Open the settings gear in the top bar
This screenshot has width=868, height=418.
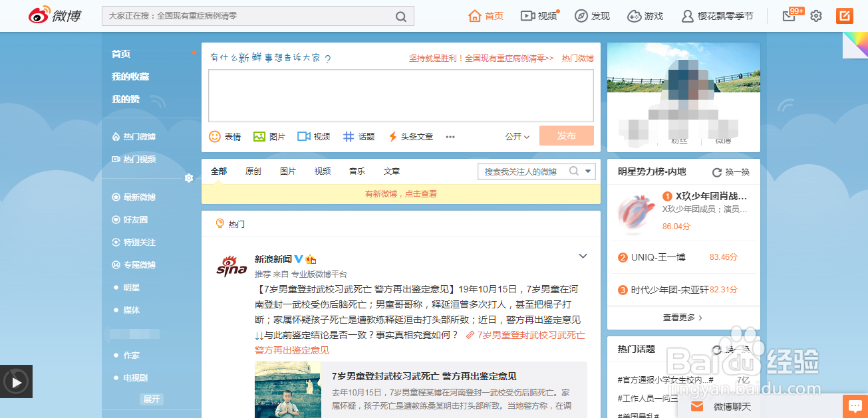[816, 15]
